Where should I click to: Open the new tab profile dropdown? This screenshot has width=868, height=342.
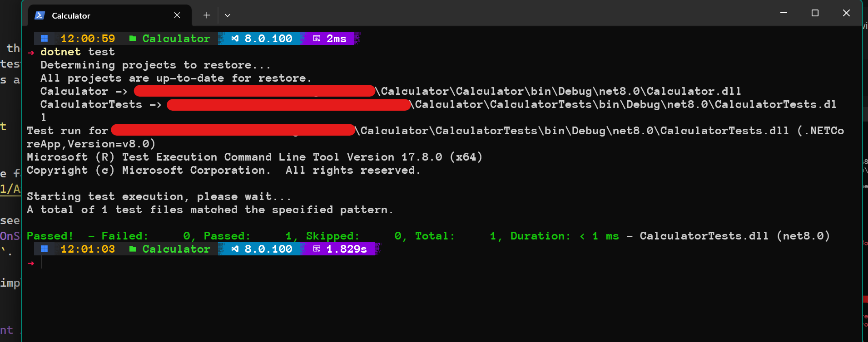[x=228, y=15]
